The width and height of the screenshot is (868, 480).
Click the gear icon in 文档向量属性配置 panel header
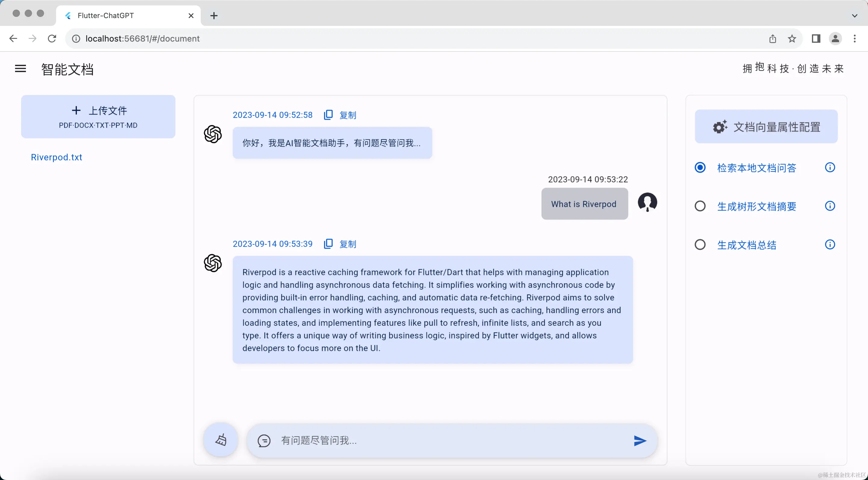click(720, 126)
